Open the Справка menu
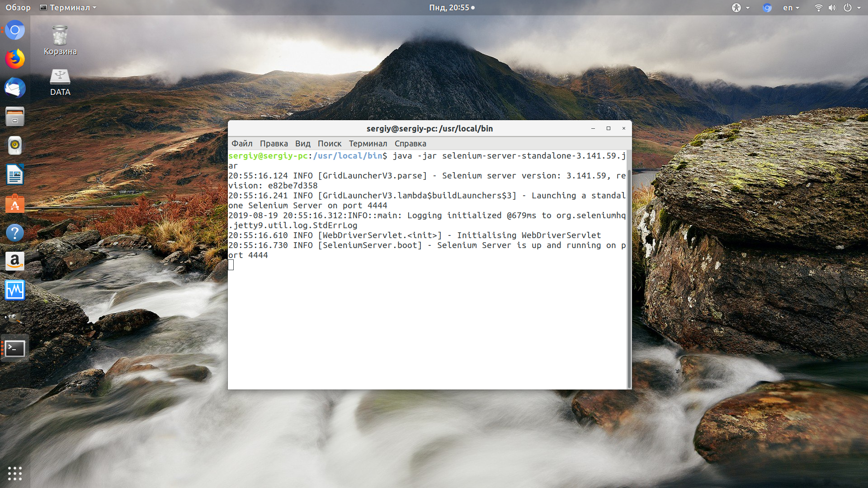The width and height of the screenshot is (868, 488). [410, 143]
